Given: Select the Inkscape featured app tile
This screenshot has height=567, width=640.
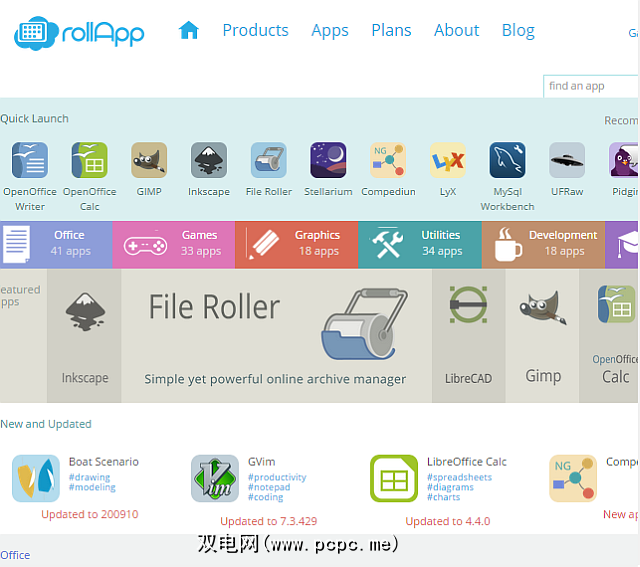Looking at the screenshot, I should coord(84,336).
